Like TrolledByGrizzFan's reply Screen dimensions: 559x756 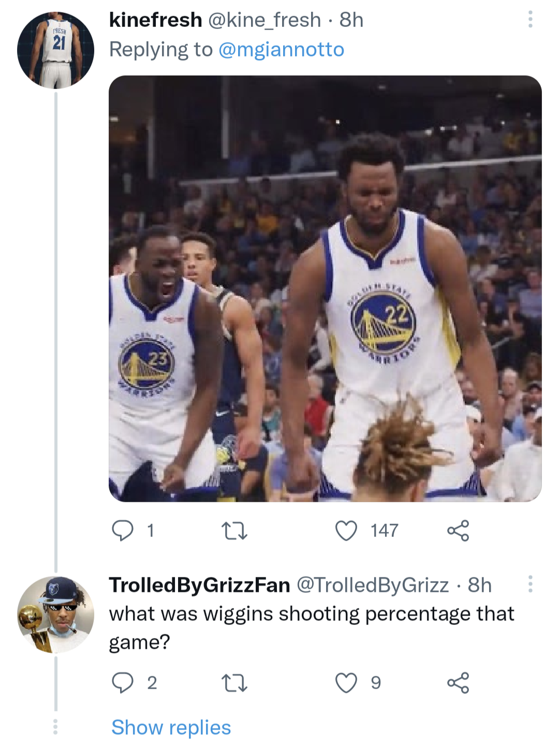(x=346, y=684)
